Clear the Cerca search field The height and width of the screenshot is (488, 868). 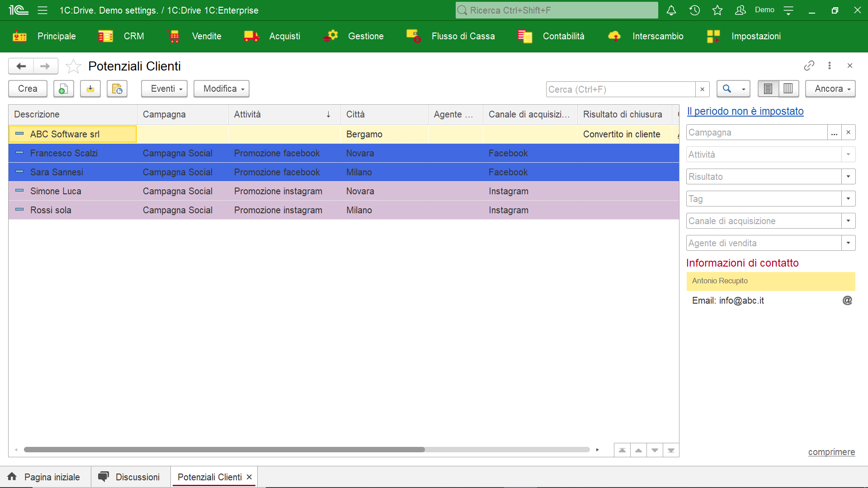pos(702,89)
